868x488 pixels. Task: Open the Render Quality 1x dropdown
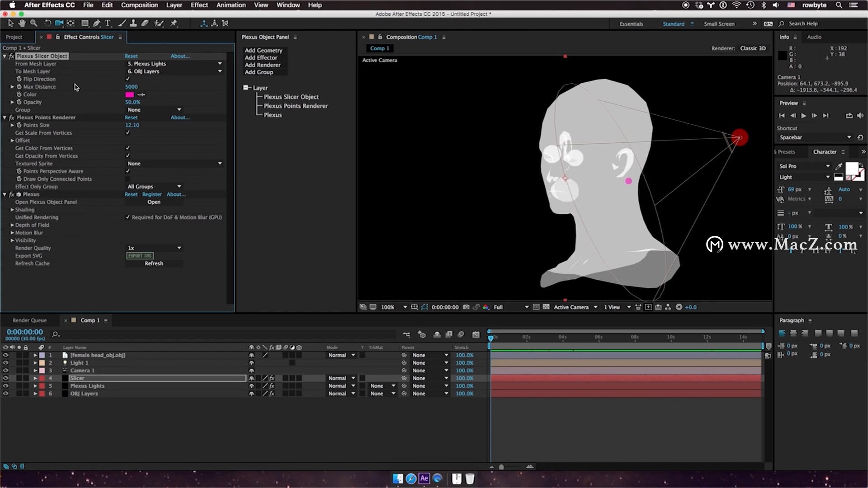pos(154,248)
